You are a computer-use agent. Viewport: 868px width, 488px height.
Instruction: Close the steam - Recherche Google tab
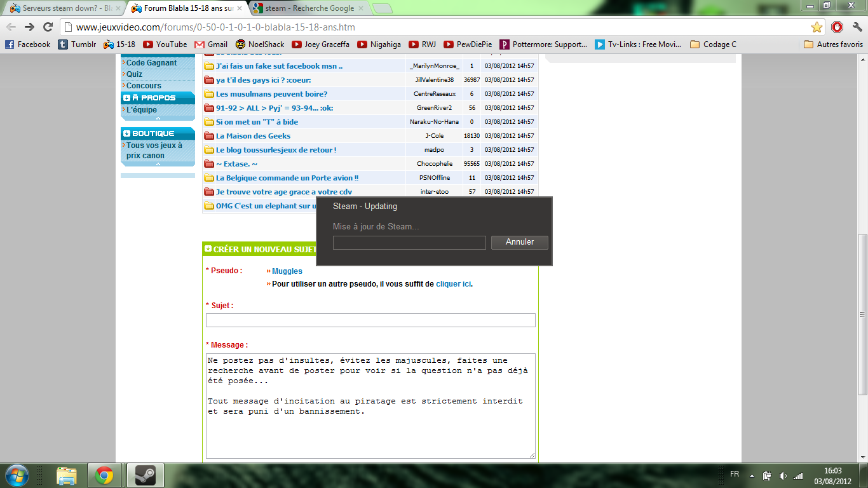point(361,8)
